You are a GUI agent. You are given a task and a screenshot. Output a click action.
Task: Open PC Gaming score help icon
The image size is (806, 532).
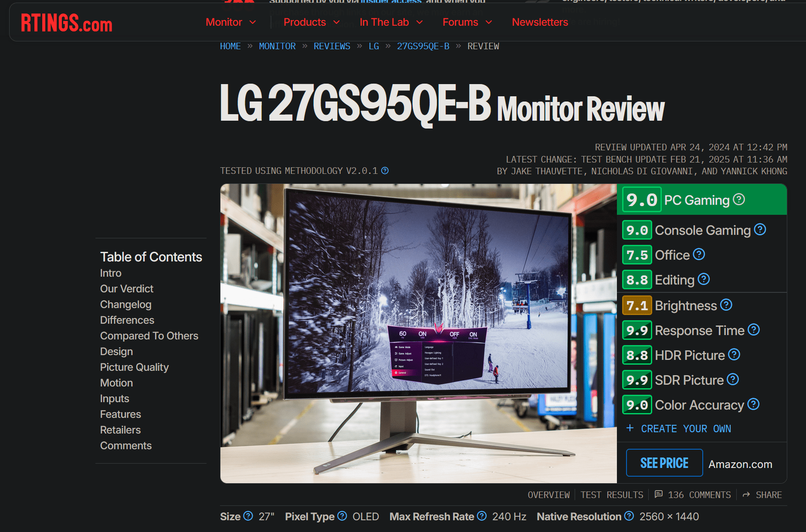739,199
